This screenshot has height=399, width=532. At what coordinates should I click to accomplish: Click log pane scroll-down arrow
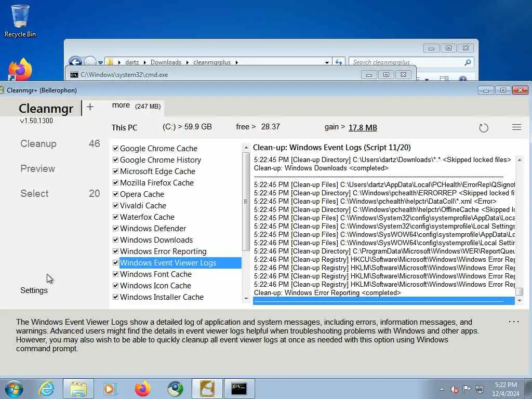coord(519,301)
